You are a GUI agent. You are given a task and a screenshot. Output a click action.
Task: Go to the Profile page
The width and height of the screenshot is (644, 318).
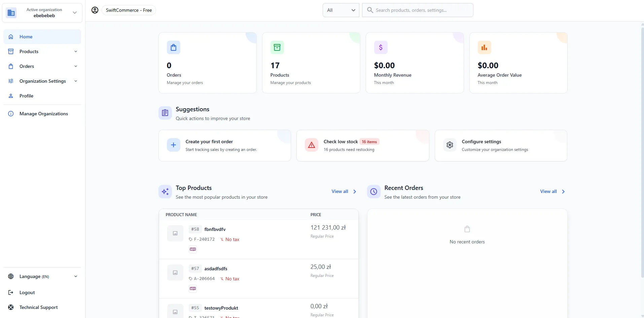(26, 96)
